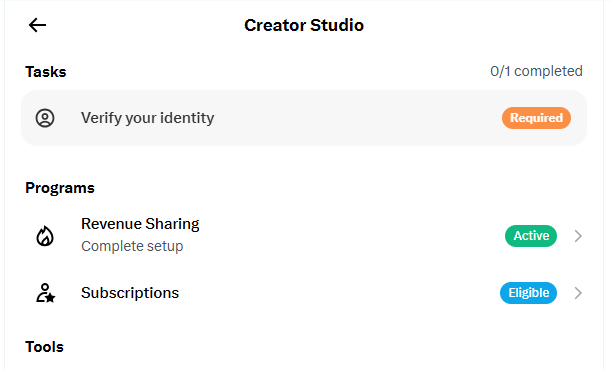Viewport: 611px width, 370px height.
Task: Click the green Active badge
Action: (x=531, y=236)
